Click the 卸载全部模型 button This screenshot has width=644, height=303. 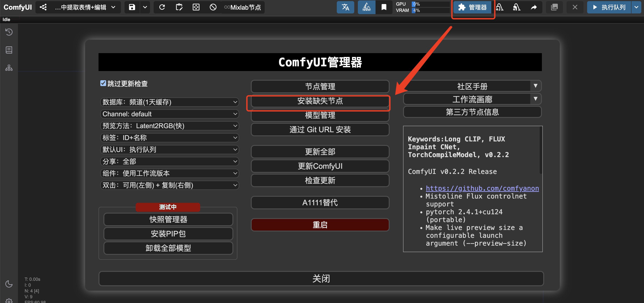pyautogui.click(x=168, y=248)
